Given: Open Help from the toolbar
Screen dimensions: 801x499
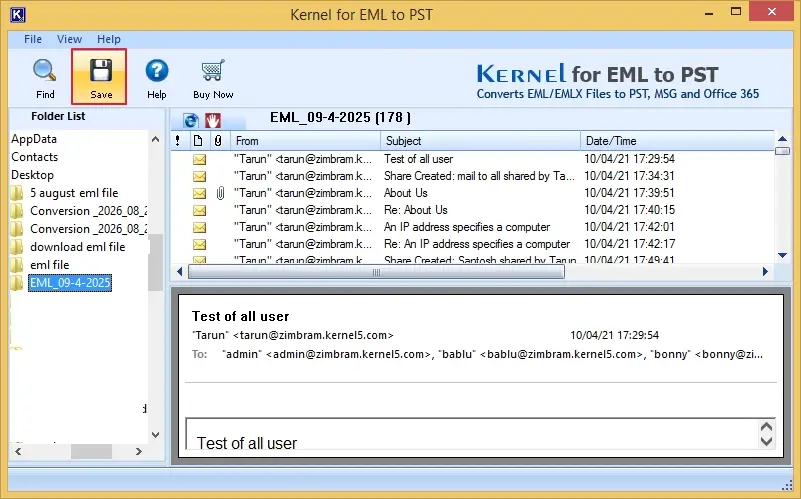Looking at the screenshot, I should pos(157,78).
